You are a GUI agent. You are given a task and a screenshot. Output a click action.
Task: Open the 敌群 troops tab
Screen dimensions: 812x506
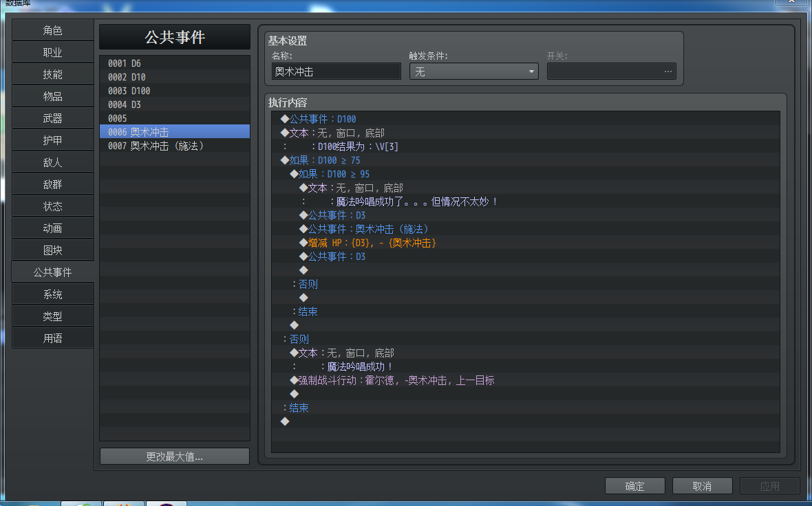pos(53,184)
